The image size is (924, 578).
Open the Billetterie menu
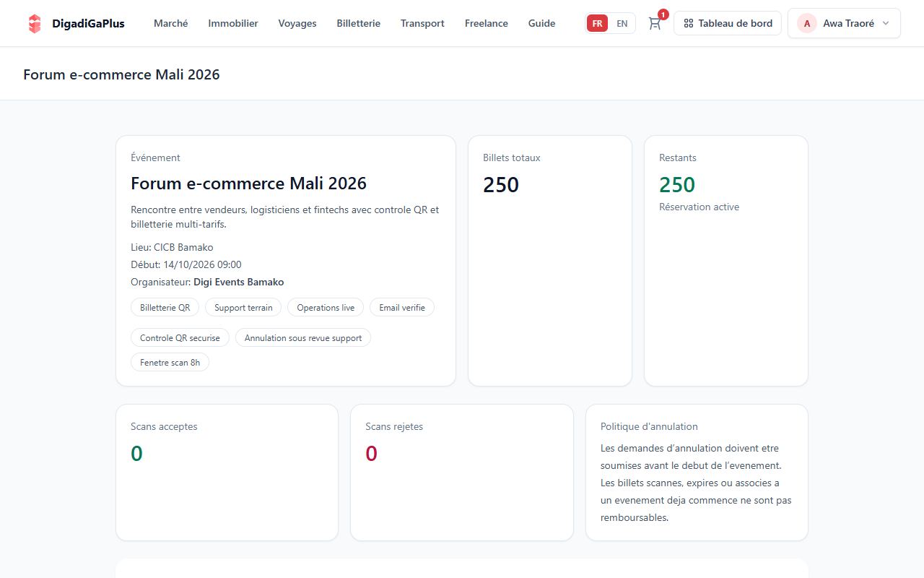359,23
